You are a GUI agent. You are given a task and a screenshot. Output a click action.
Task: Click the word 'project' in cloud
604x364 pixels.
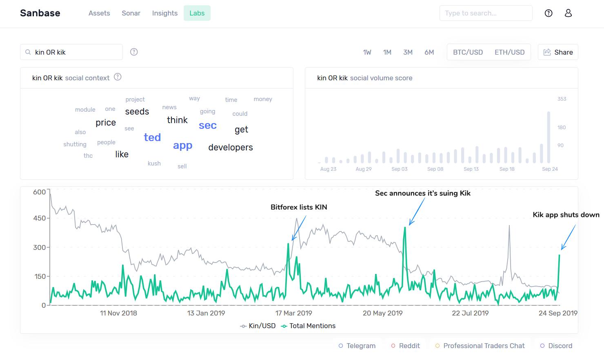point(135,99)
